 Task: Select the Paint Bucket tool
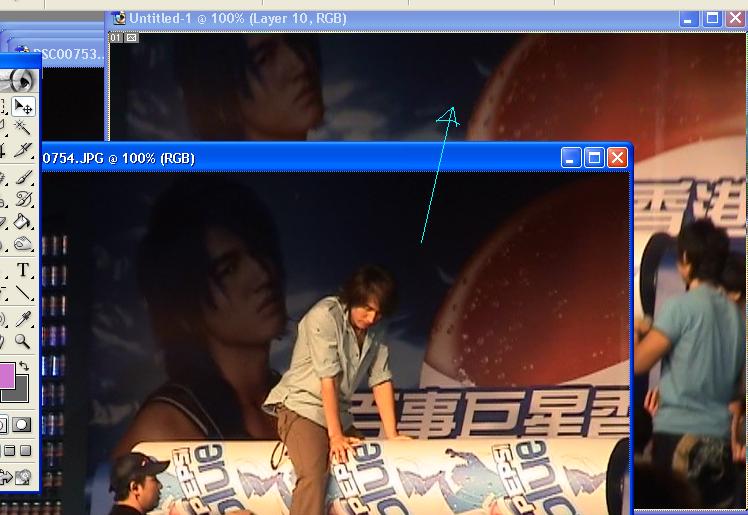(x=23, y=222)
